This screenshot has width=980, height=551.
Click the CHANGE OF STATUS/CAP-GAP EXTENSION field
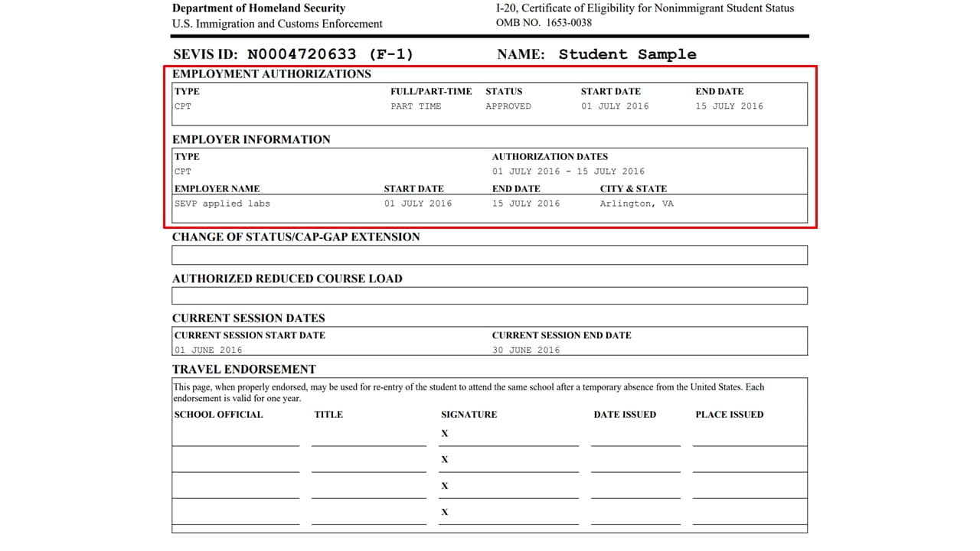(489, 254)
